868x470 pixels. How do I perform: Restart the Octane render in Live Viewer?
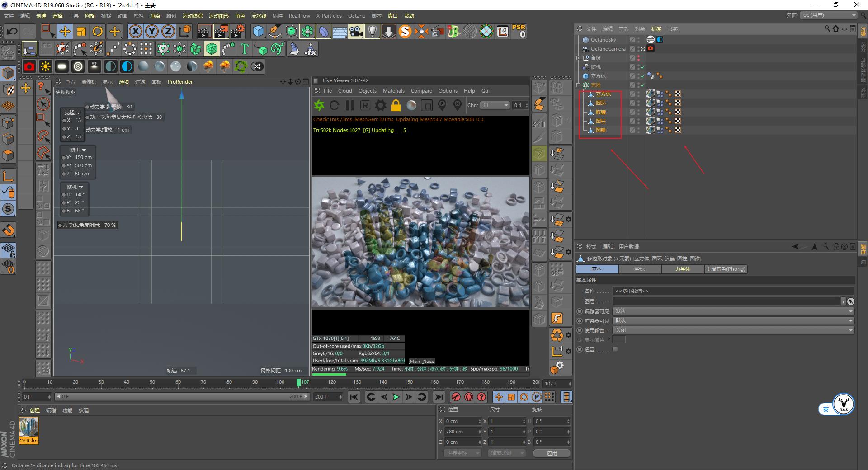pyautogui.click(x=335, y=105)
